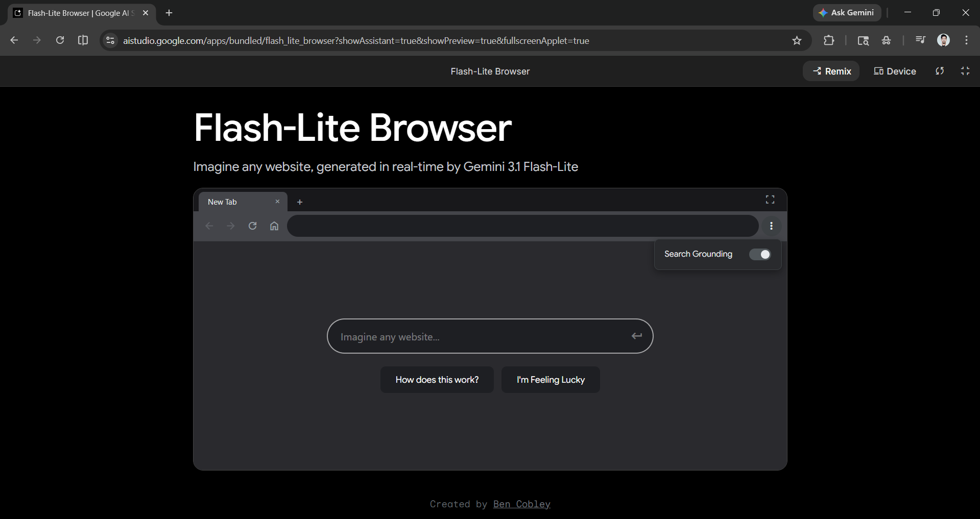Disable the Search Grounding toggle
This screenshot has height=519, width=980.
click(x=760, y=254)
